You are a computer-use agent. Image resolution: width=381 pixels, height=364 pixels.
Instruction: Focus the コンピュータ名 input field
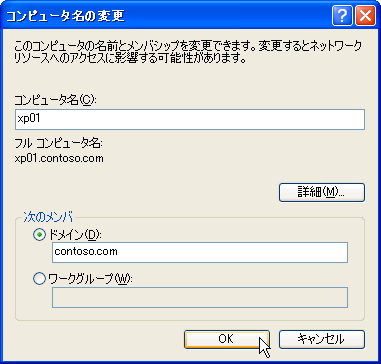click(190, 119)
